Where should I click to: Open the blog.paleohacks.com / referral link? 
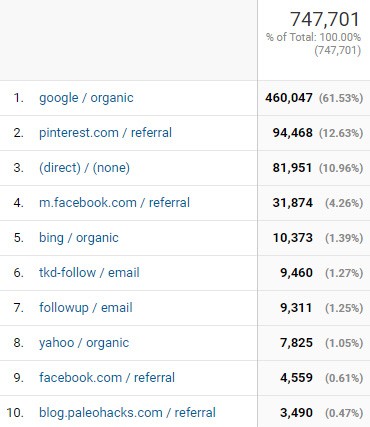[127, 413]
